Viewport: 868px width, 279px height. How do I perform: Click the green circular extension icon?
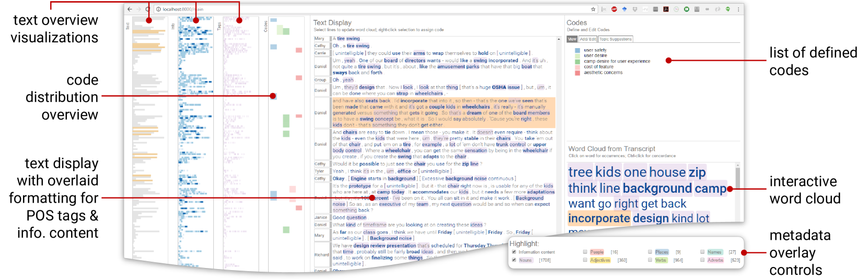pyautogui.click(x=687, y=9)
